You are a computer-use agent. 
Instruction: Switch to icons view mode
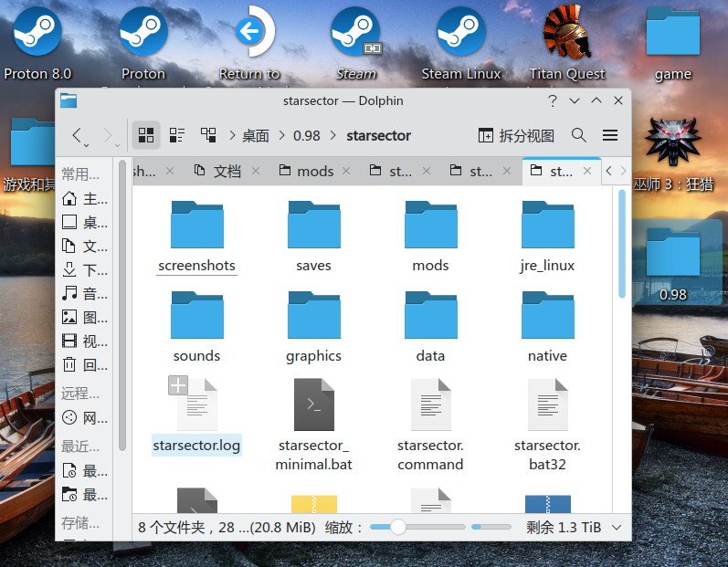point(145,135)
